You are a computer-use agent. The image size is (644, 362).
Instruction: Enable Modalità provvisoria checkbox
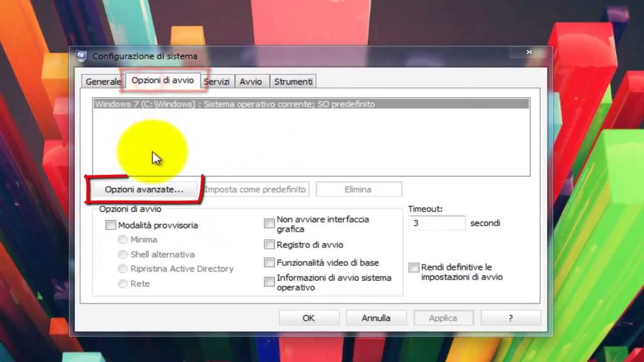[x=111, y=225]
